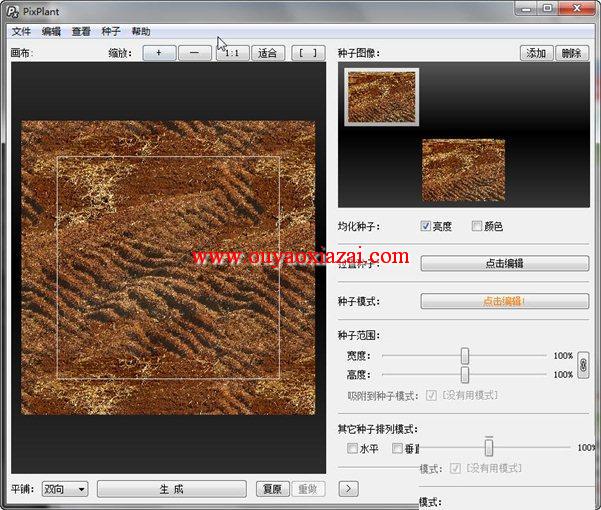Viewport: 601px width, 510px height.
Task: Open the 帮助 menu
Action: click(x=141, y=31)
